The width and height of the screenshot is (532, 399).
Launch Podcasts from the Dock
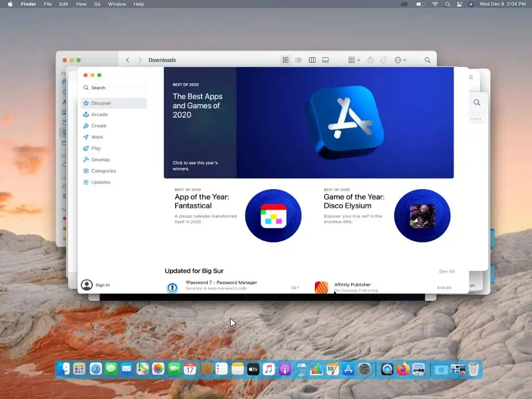click(285, 369)
